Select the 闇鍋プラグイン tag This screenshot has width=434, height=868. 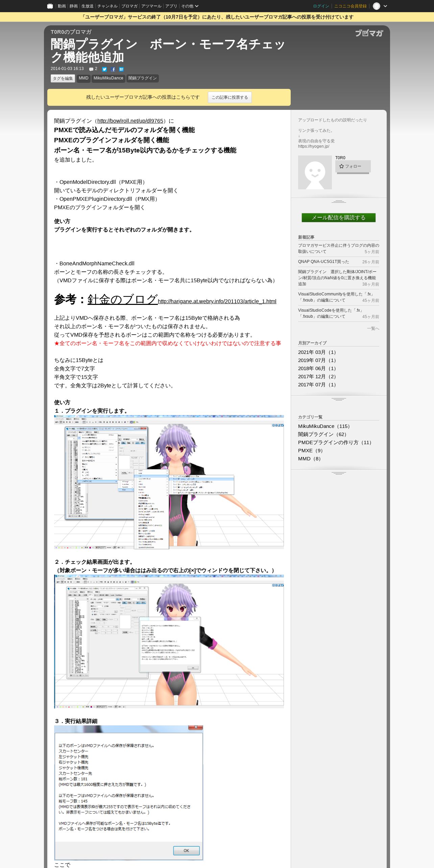pyautogui.click(x=143, y=78)
